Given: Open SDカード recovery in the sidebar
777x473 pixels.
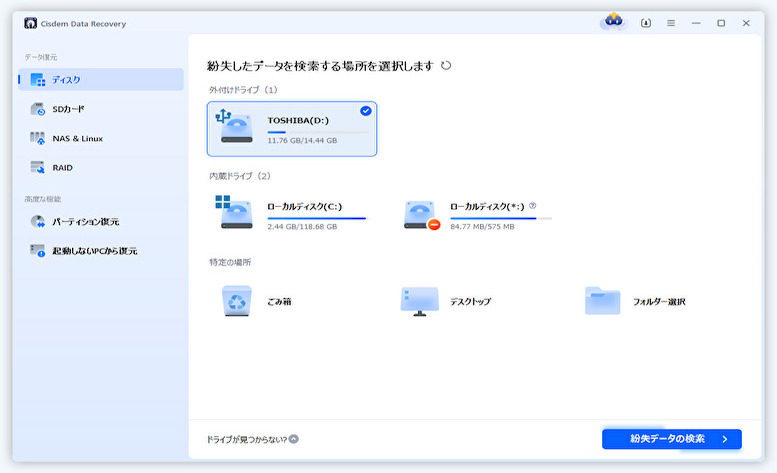Looking at the screenshot, I should point(70,109).
